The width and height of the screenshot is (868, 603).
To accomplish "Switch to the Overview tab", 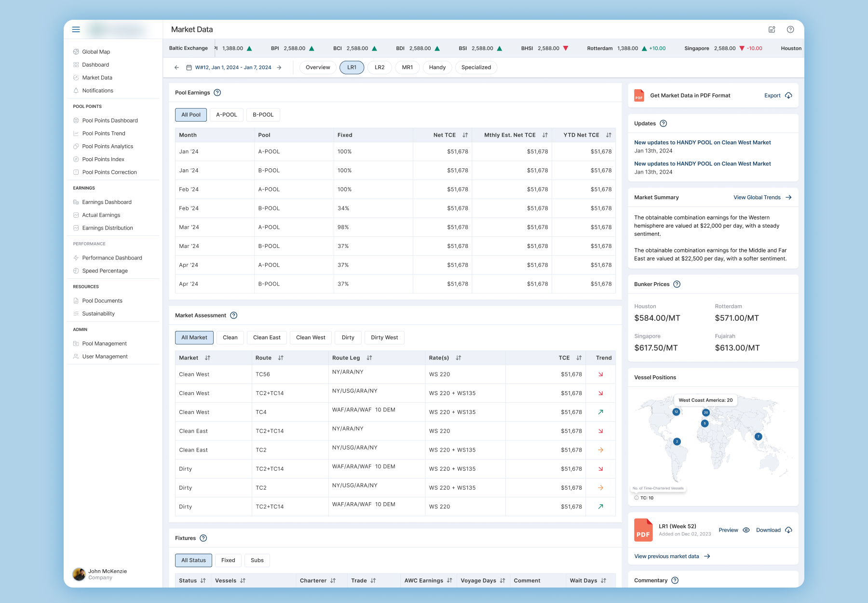I will pos(318,68).
